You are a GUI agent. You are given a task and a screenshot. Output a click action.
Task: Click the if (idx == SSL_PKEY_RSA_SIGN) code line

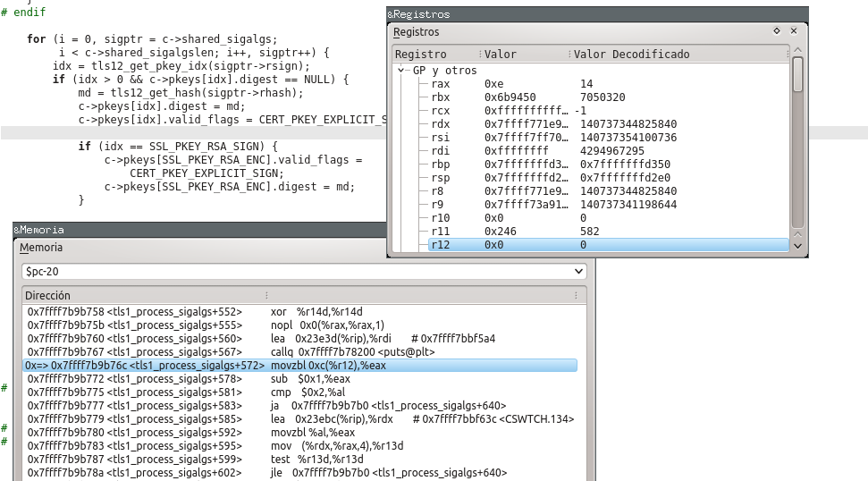(178, 146)
